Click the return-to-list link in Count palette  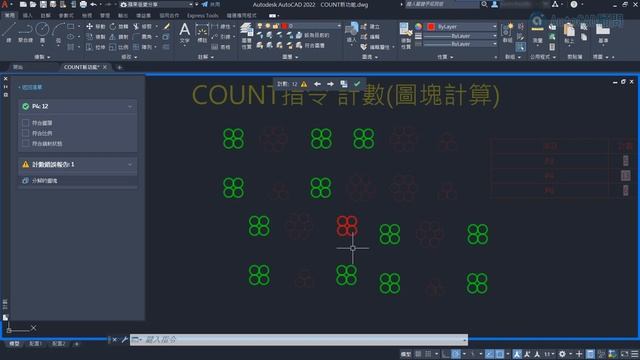click(30, 87)
